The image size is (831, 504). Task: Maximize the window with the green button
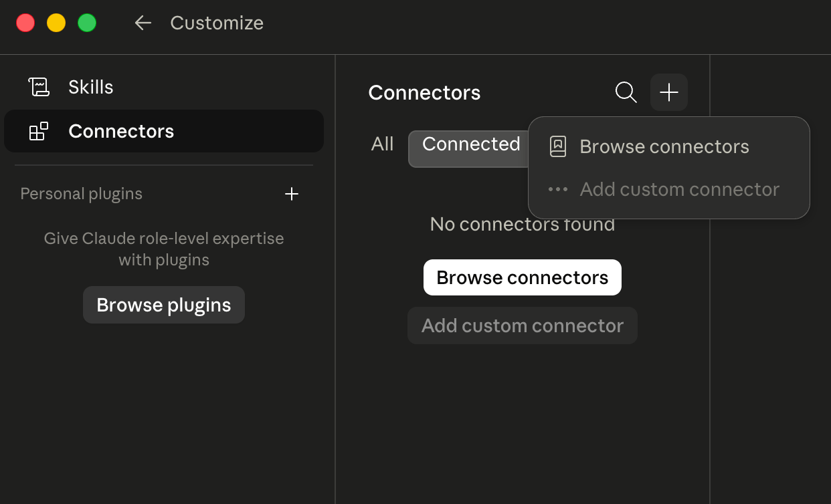[x=87, y=23]
